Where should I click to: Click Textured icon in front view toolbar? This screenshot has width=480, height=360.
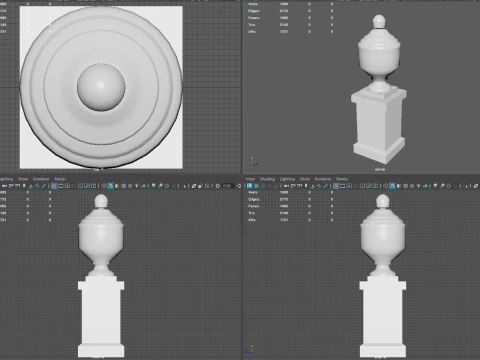click(130, 186)
